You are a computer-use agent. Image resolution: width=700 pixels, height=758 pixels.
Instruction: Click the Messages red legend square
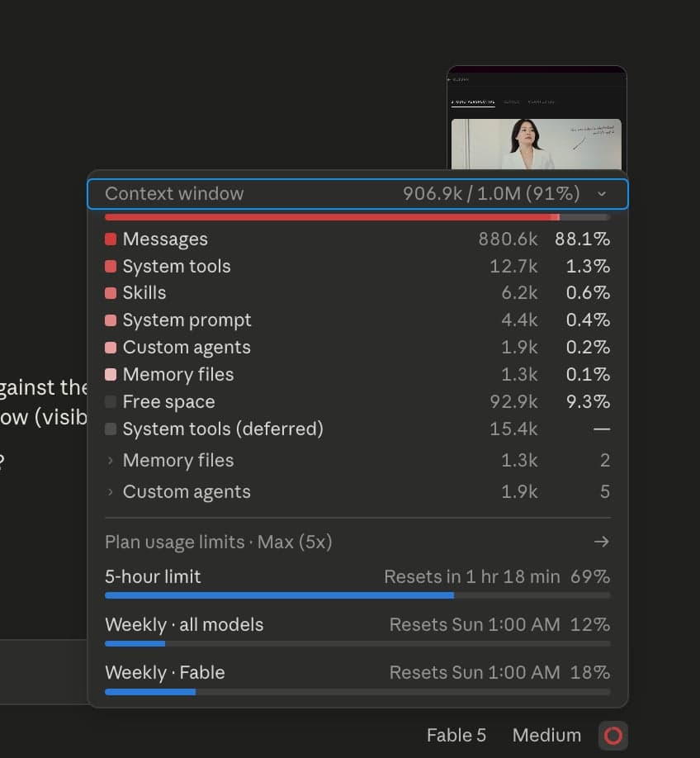[x=111, y=239]
